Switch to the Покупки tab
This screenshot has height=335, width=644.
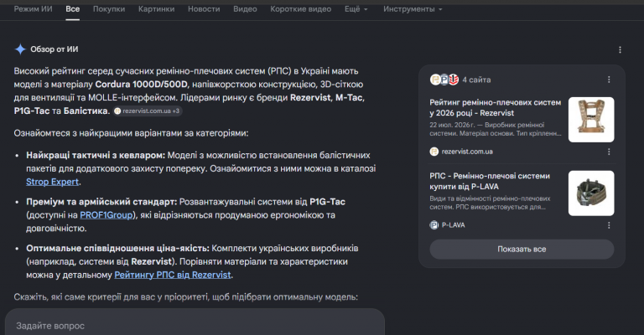coord(109,9)
